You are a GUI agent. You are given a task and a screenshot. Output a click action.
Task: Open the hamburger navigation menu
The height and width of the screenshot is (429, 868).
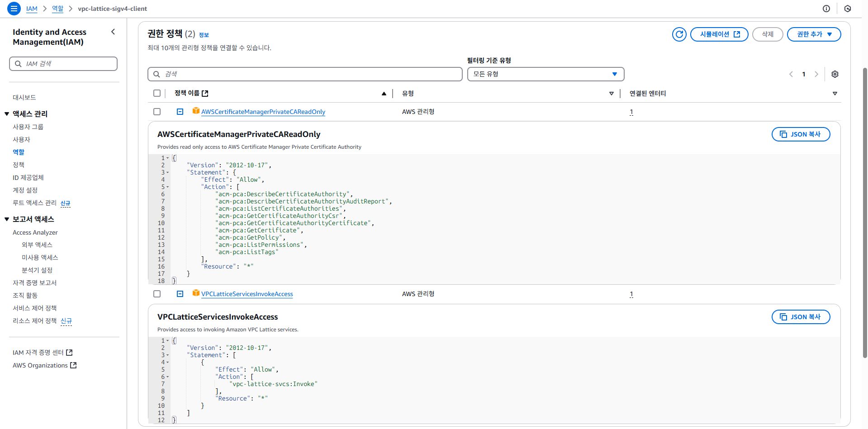(x=14, y=9)
